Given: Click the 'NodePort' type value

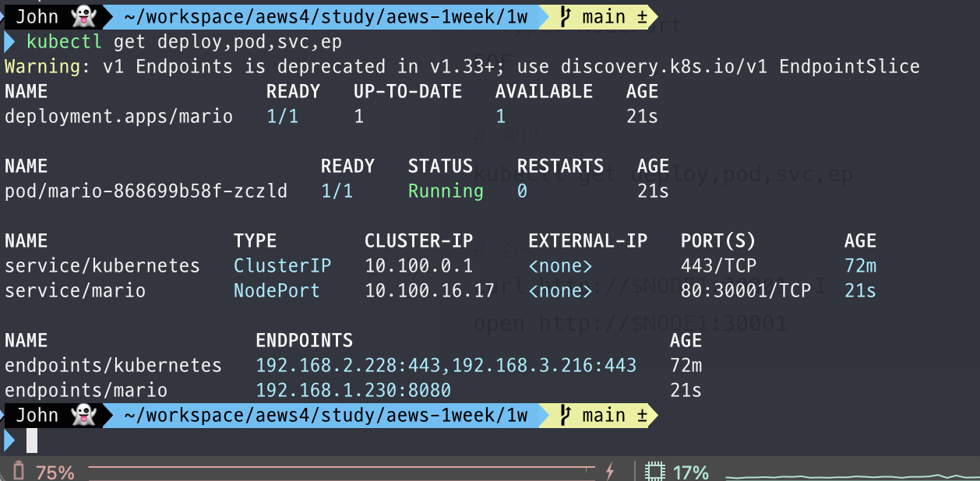Looking at the screenshot, I should pyautogui.click(x=277, y=290).
